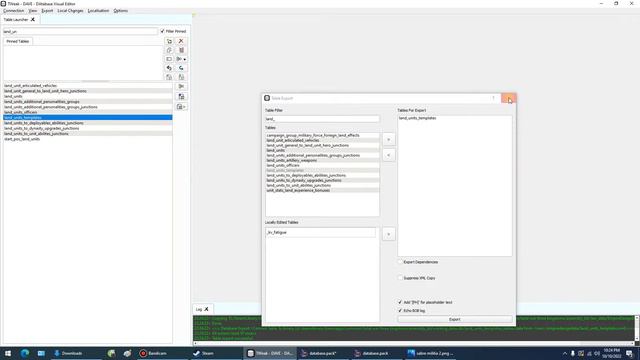Close the Log tab
The width and height of the screenshot is (640, 360).
point(207,309)
